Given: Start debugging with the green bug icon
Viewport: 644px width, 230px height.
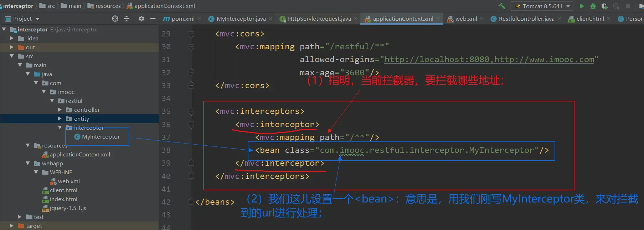Looking at the screenshot, I should (593, 6).
